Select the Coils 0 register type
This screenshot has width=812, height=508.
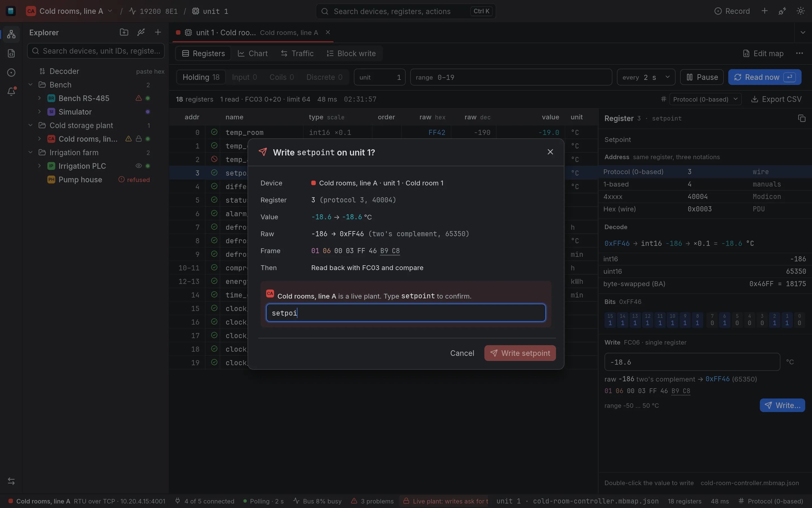tap(281, 77)
